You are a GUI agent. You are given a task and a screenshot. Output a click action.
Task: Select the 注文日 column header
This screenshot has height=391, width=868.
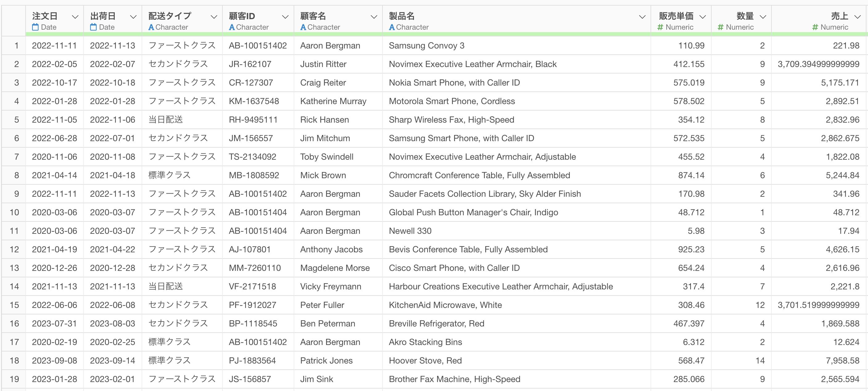tap(55, 20)
